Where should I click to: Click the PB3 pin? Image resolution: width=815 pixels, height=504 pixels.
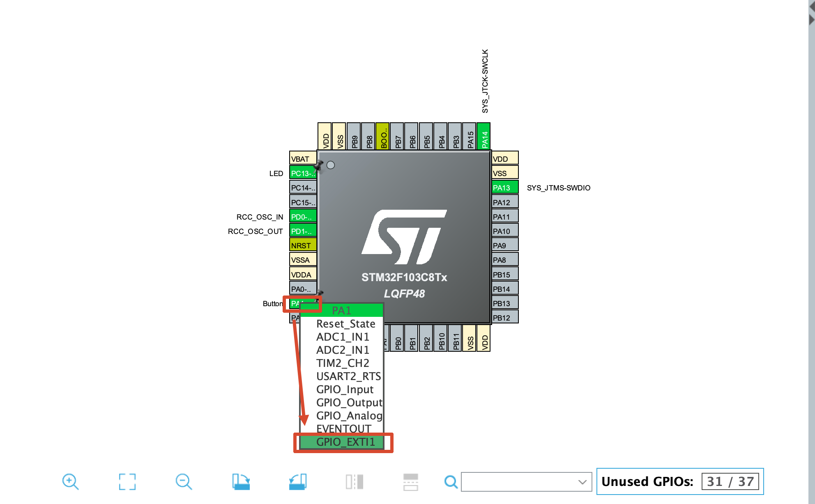click(x=455, y=136)
